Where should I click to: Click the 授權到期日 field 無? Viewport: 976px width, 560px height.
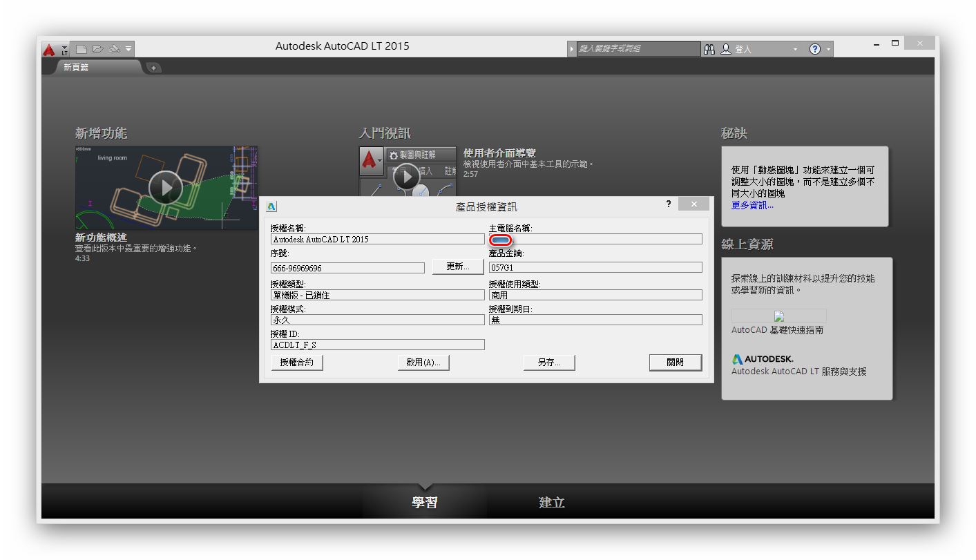[595, 320]
